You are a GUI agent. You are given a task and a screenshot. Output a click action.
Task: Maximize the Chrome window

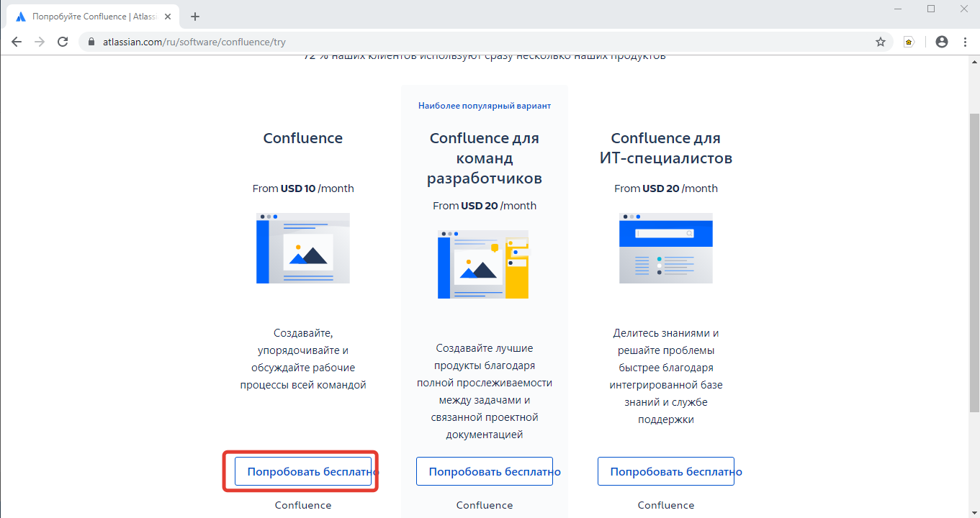(931, 9)
